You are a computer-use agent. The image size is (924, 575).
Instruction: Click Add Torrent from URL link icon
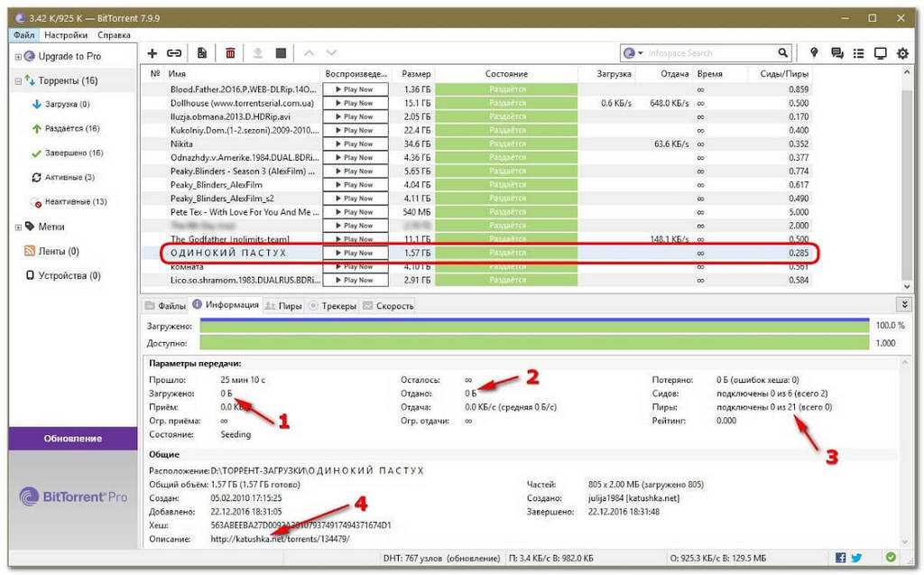(x=172, y=53)
